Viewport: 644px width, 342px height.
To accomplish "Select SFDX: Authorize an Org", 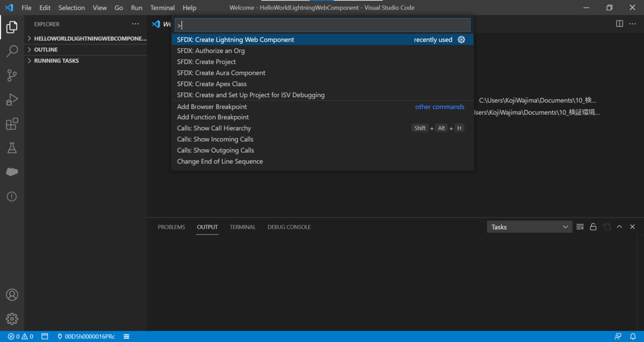I will click(323, 51).
